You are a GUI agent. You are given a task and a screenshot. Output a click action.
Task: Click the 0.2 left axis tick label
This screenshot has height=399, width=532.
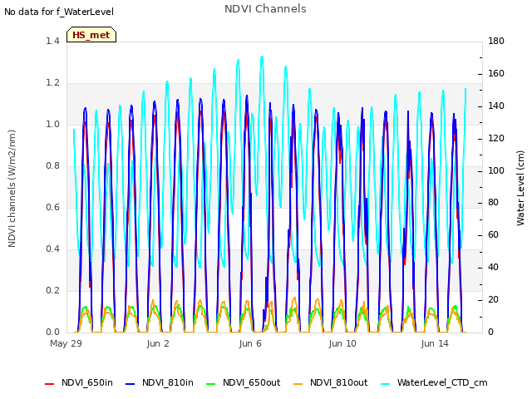click(52, 290)
